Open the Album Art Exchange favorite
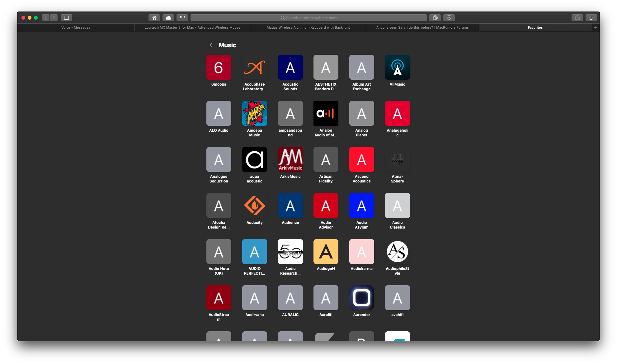 (x=361, y=67)
